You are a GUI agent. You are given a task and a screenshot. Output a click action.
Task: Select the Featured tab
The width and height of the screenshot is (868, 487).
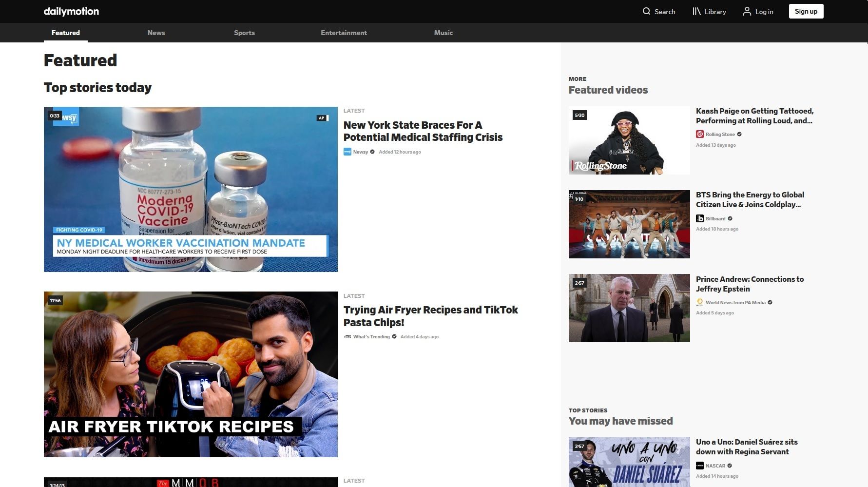66,33
